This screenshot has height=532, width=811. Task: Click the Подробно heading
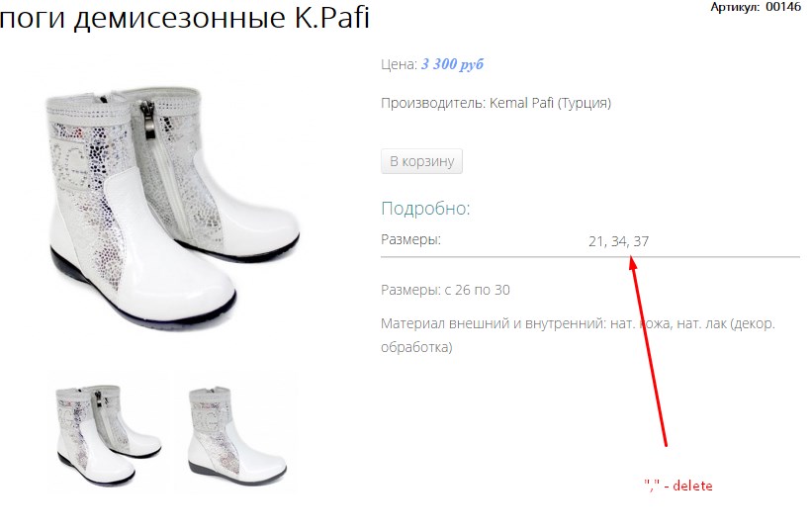pyautogui.click(x=425, y=208)
